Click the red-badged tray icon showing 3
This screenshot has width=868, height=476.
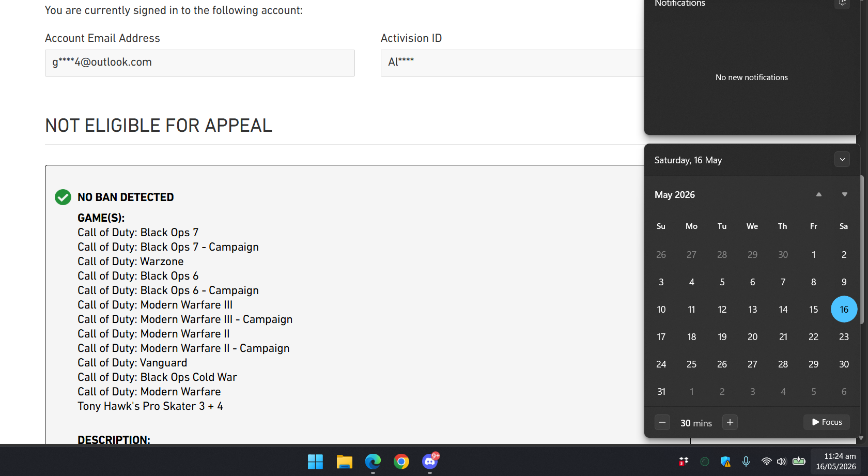pyautogui.click(x=684, y=462)
